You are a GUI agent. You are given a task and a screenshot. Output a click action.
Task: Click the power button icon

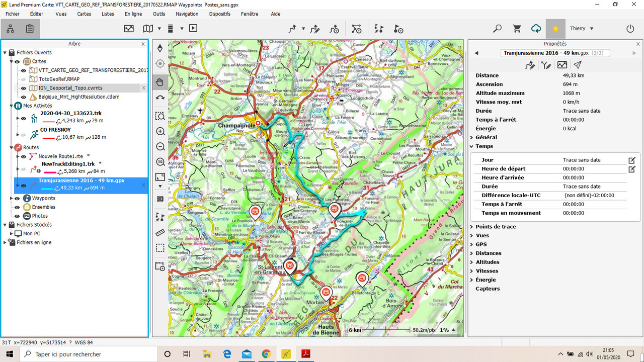630,29
